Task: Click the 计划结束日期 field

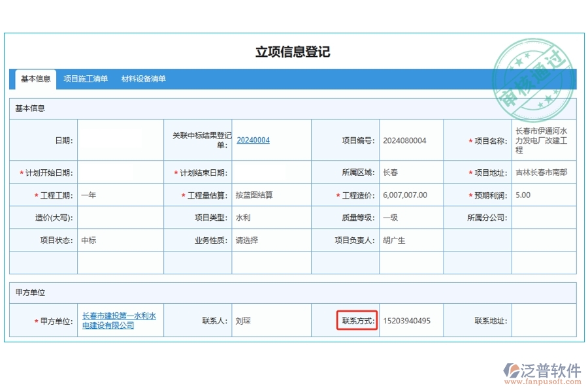Action: 271,172
